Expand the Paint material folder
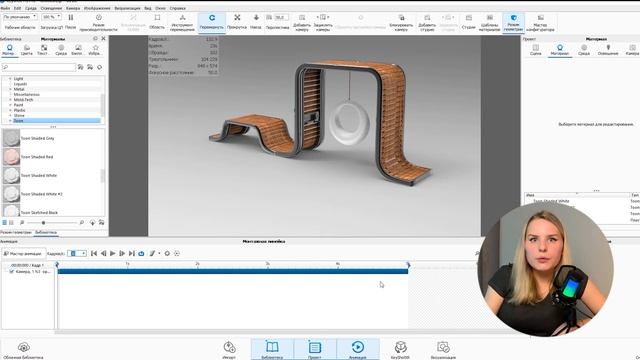The height and width of the screenshot is (360, 640). tap(10, 105)
